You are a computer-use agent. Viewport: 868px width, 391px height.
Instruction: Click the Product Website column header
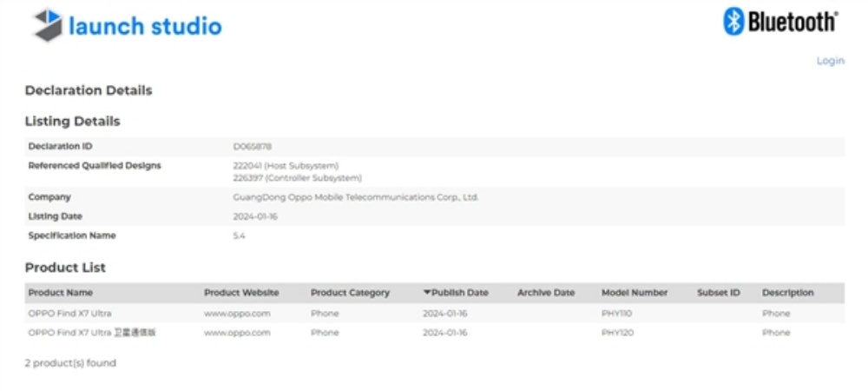(241, 293)
